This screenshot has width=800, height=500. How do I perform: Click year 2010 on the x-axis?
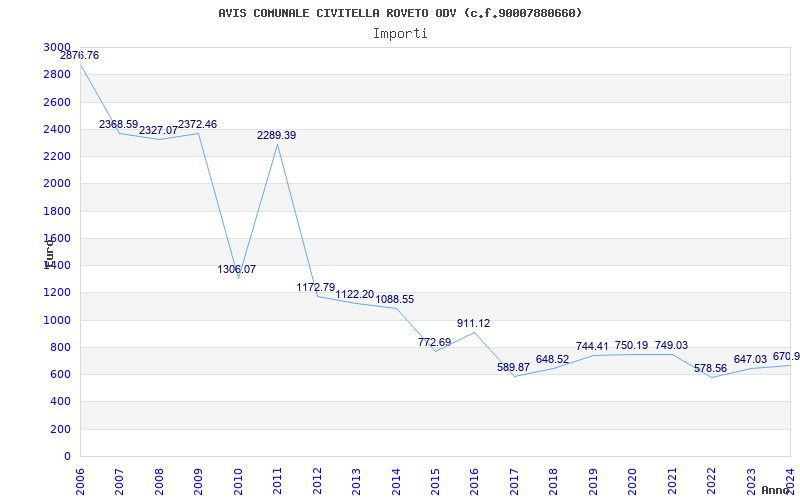(238, 482)
